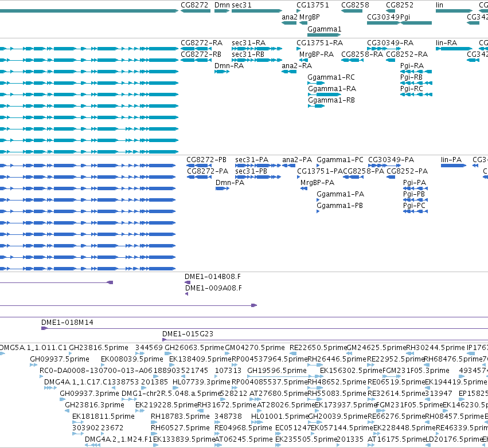Select the Dmn-PA protein label
488x448 pixels.
tap(230, 183)
